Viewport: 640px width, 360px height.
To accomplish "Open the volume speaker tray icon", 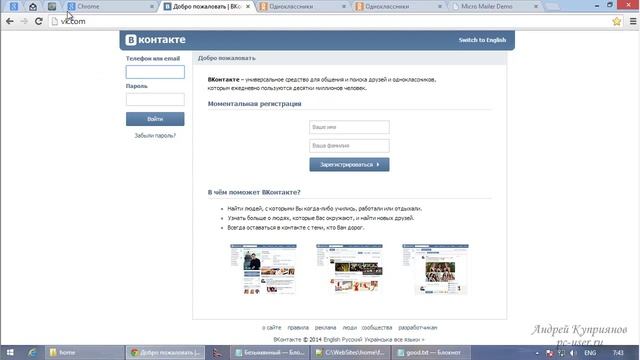I will click(573, 353).
